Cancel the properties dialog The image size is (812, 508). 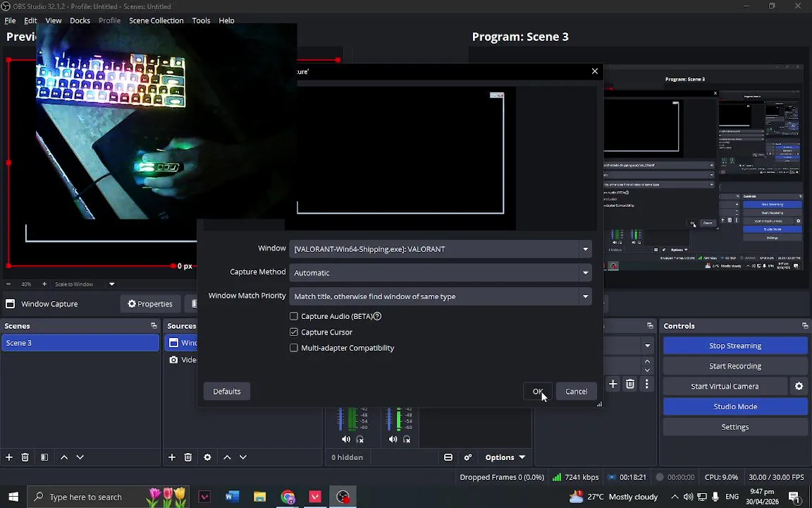tap(577, 392)
